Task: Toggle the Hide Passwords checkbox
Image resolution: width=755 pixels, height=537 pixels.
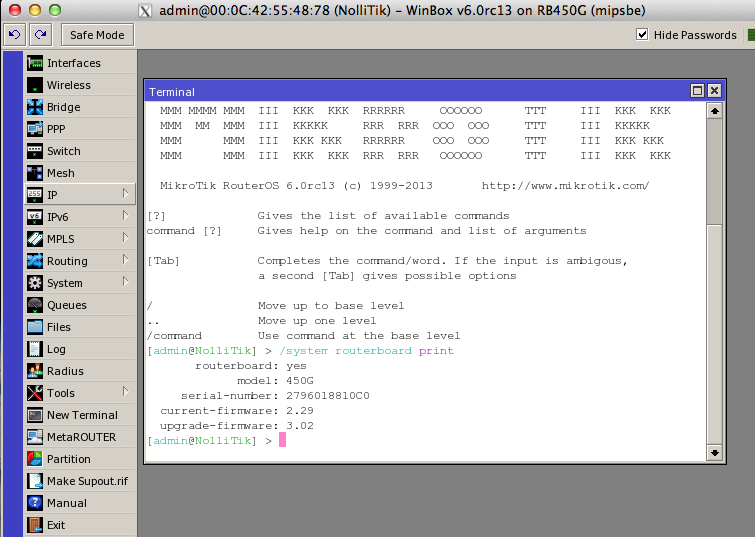Action: [x=642, y=35]
